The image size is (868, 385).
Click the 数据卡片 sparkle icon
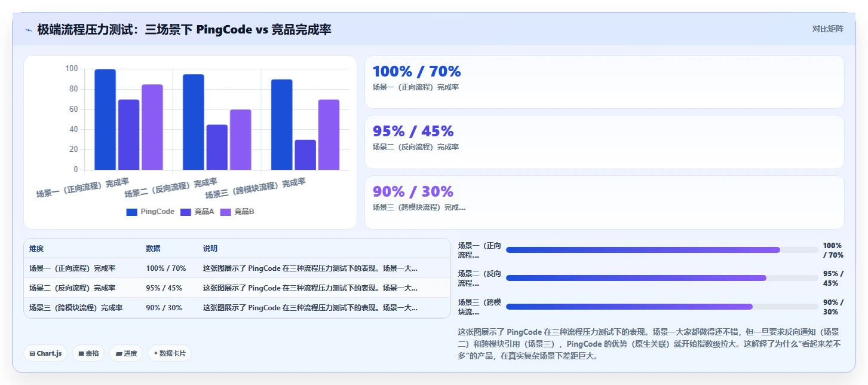tap(155, 353)
